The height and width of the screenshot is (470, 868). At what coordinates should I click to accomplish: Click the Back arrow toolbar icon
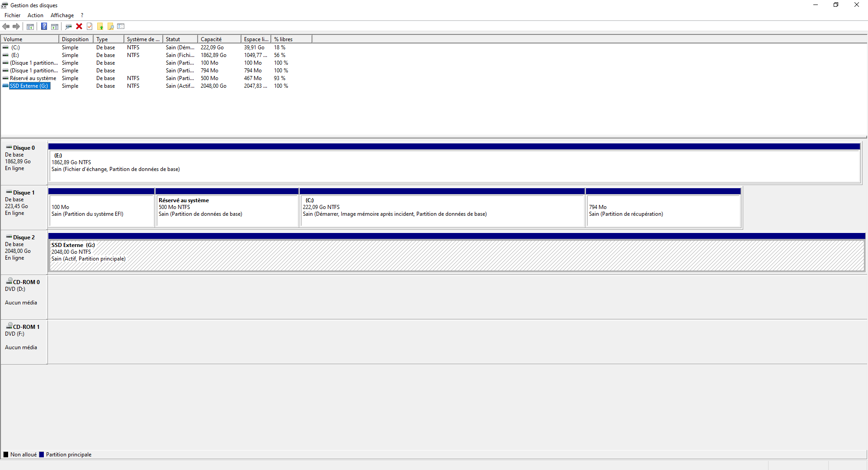[6, 27]
